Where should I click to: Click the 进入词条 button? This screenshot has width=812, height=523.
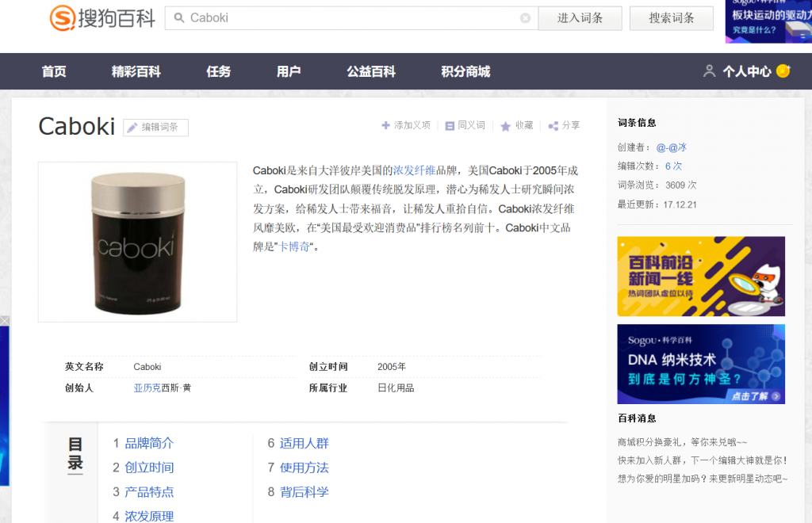pyautogui.click(x=580, y=18)
